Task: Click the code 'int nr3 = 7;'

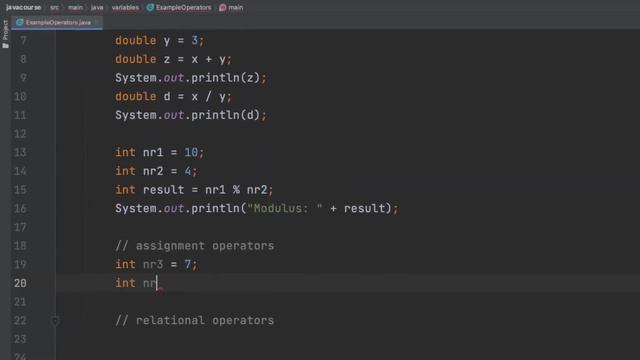Action: point(156,264)
